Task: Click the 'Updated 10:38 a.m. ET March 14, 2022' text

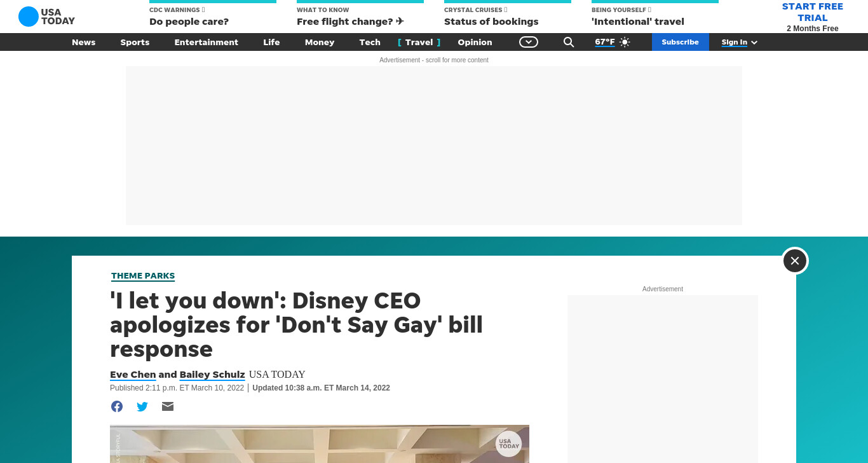Action: (x=321, y=388)
